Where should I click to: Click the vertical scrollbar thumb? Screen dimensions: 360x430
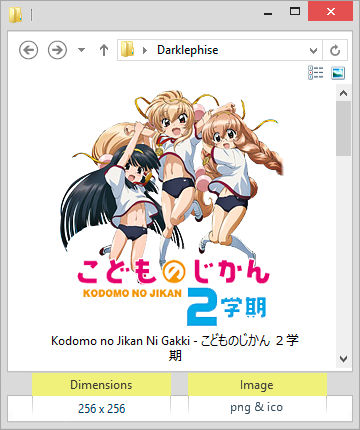tap(343, 128)
